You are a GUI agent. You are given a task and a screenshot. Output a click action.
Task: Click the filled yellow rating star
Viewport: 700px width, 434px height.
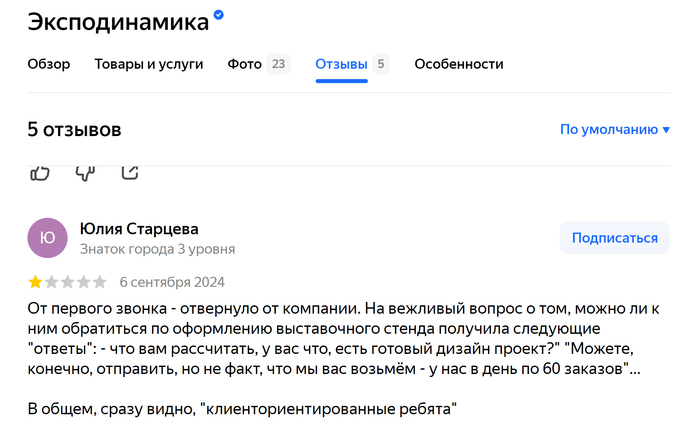(x=35, y=281)
